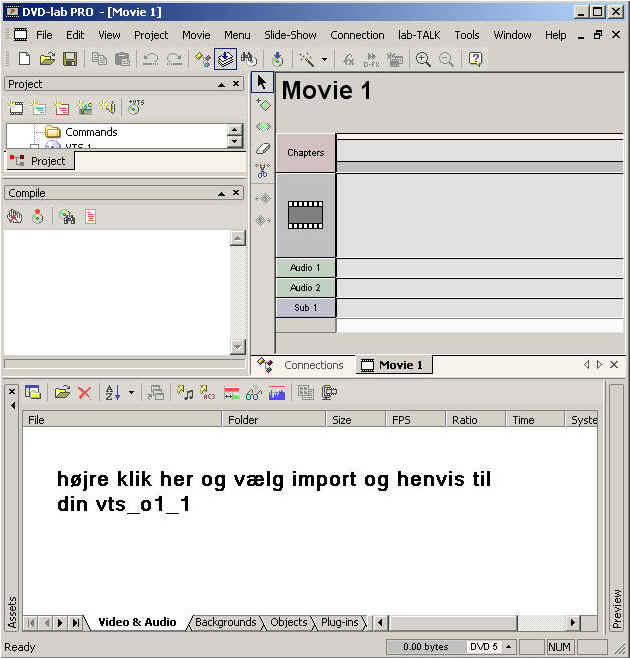
Task: Click the glasses analyze asset icon
Action: [x=254, y=393]
